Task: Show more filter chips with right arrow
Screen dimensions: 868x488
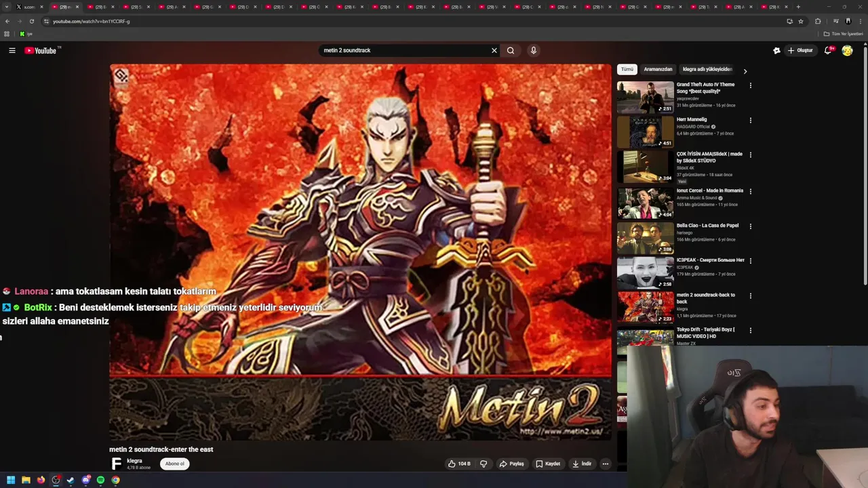Action: tap(745, 71)
